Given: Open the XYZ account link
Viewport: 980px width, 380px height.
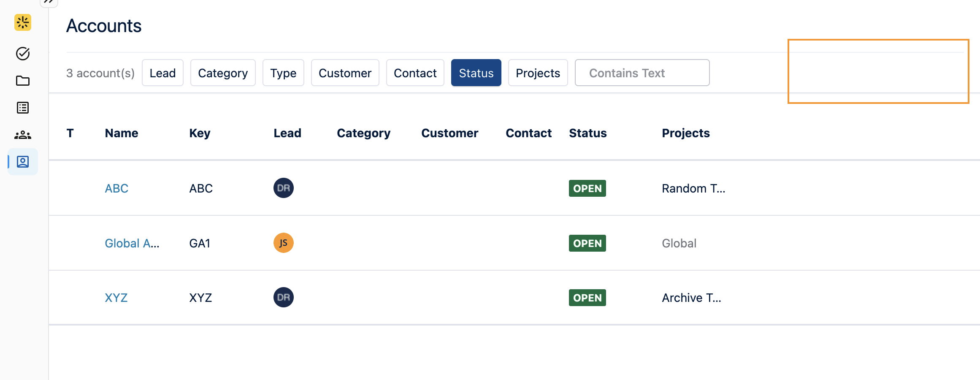Looking at the screenshot, I should pyautogui.click(x=116, y=297).
